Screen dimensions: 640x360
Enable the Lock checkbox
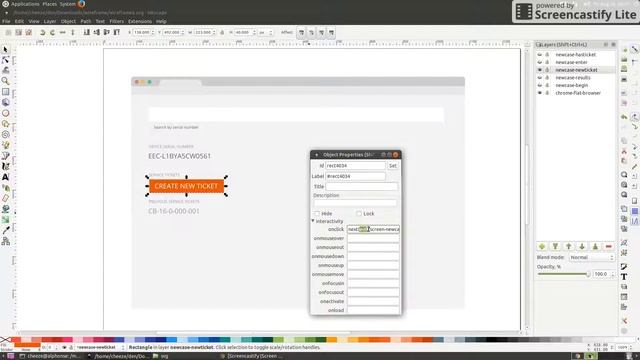(x=358, y=213)
